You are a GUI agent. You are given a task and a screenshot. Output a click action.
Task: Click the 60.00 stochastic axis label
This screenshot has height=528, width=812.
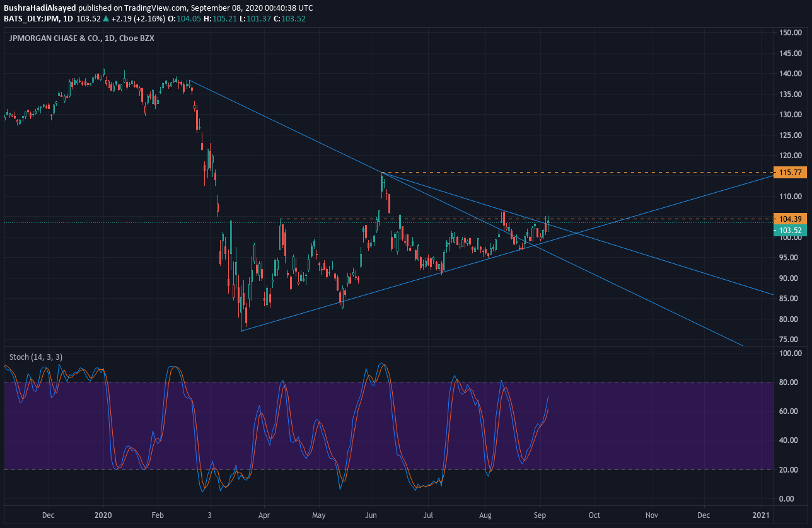point(790,411)
